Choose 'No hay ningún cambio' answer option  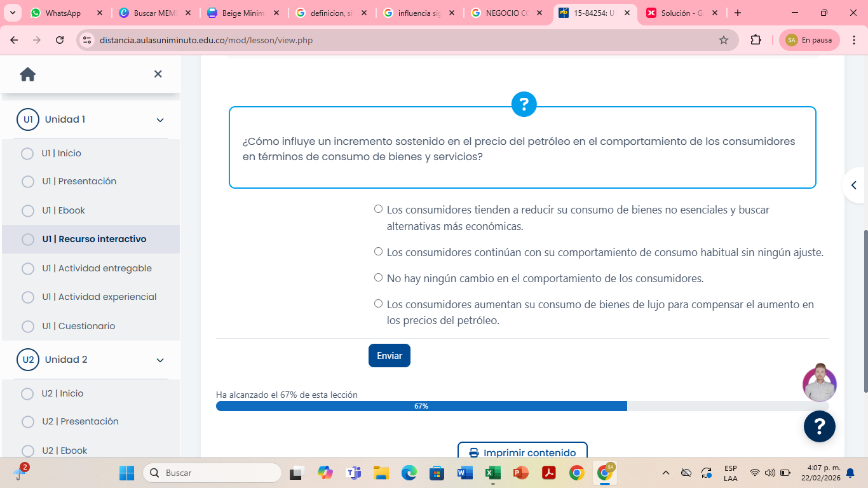pos(379,278)
